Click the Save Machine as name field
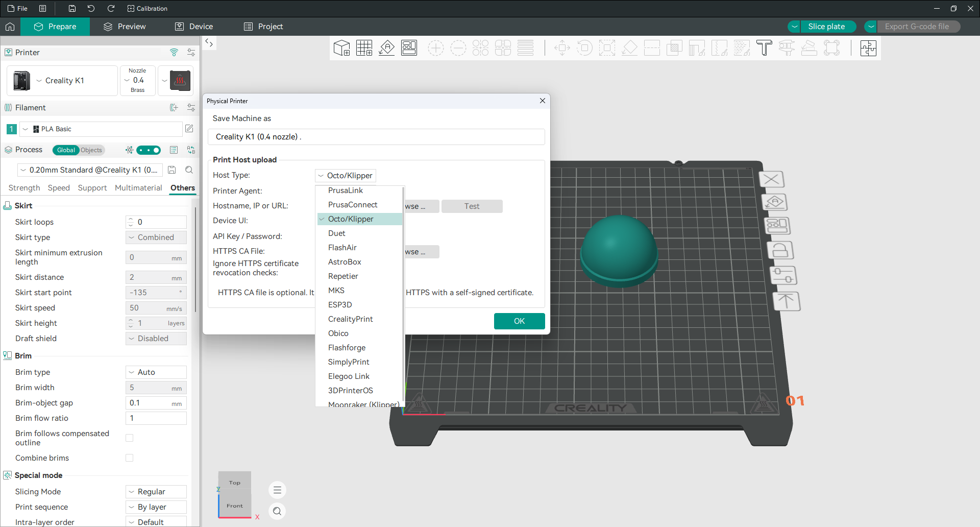The image size is (980, 527). (376, 137)
